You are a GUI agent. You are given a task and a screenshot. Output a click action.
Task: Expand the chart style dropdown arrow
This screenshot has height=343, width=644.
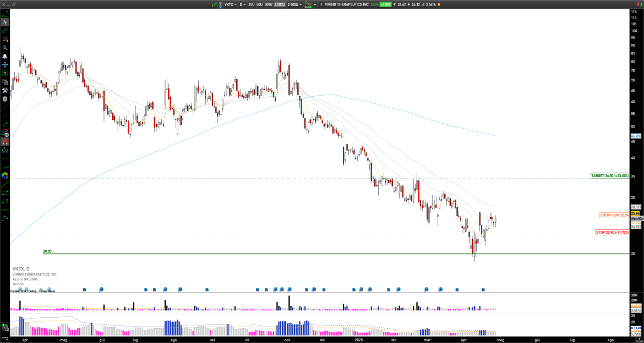315,4
